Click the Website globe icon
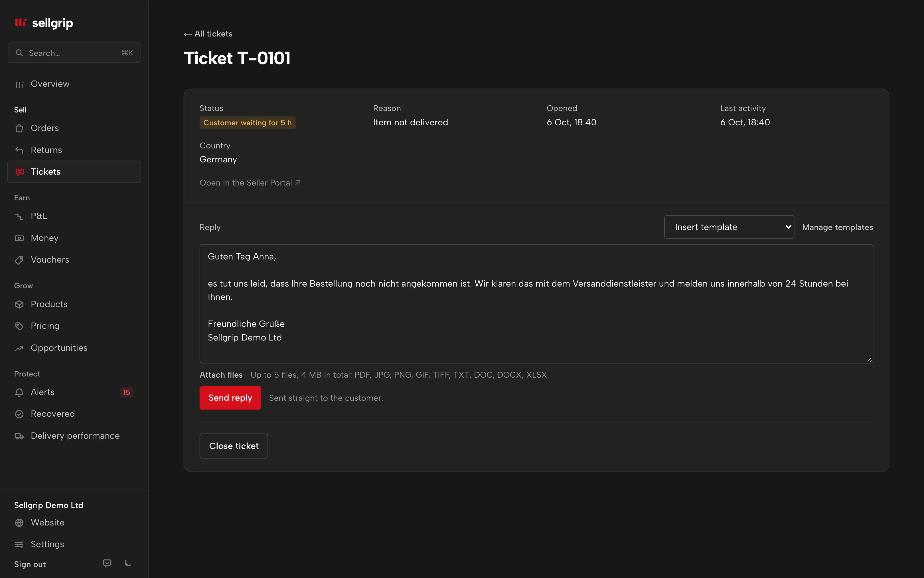Image resolution: width=924 pixels, height=578 pixels. click(x=19, y=523)
